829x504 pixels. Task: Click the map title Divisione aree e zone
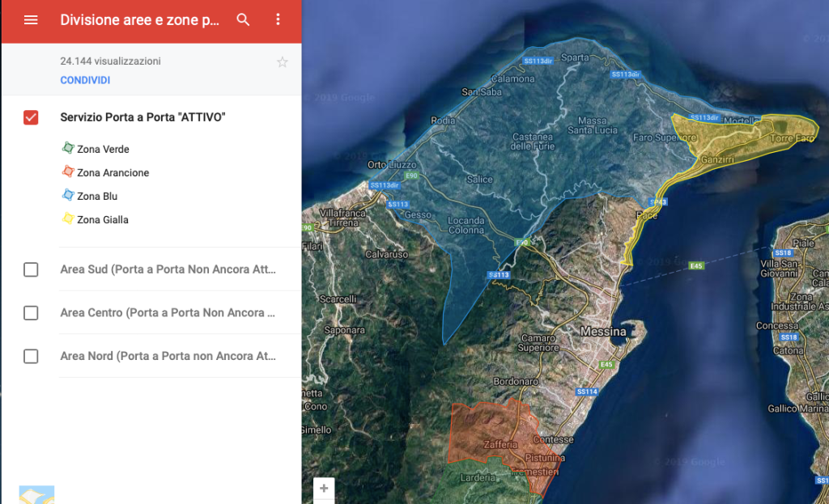tap(139, 20)
